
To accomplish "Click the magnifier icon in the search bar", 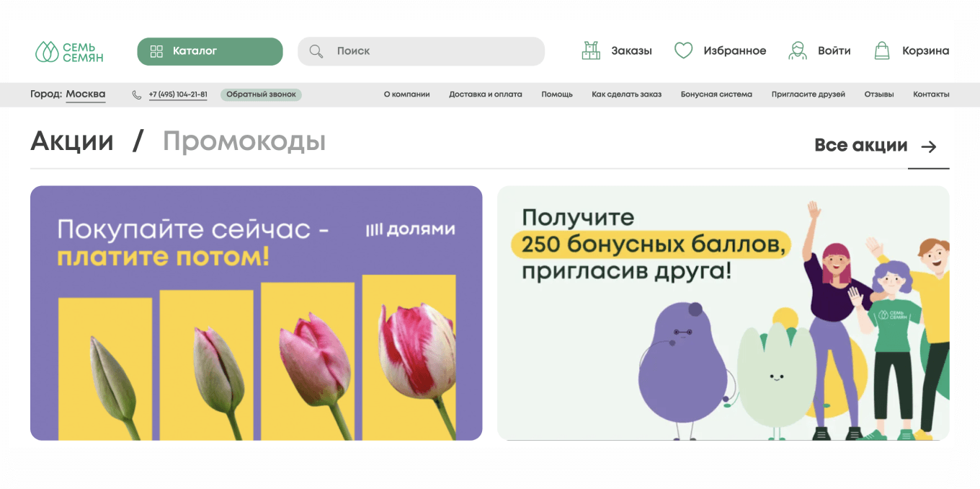I will pos(316,51).
